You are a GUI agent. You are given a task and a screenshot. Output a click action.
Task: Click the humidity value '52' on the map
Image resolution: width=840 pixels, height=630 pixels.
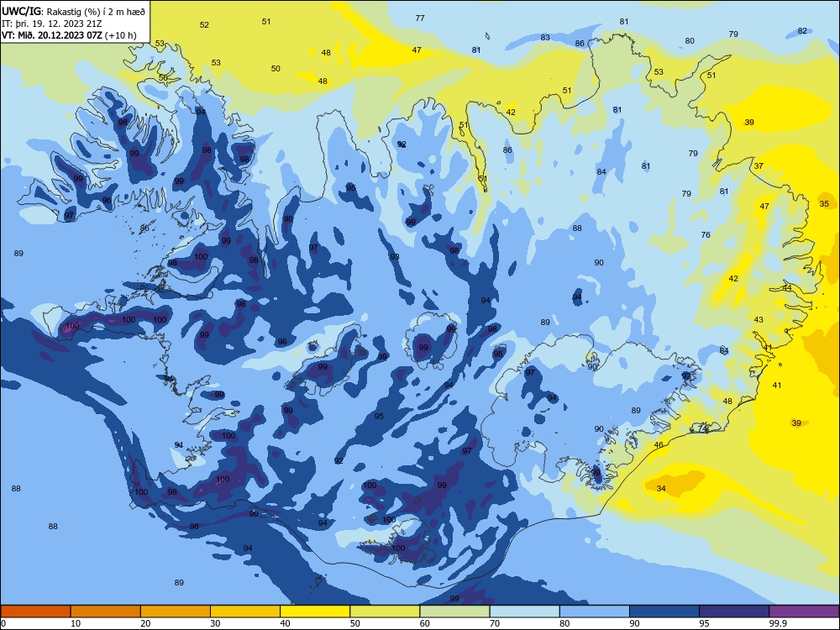click(x=204, y=24)
